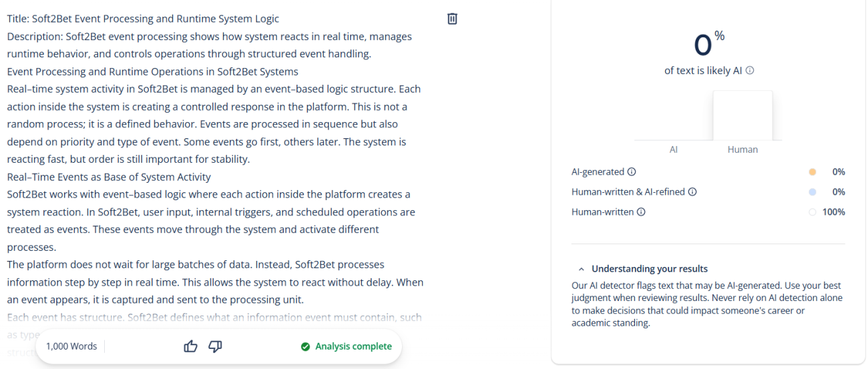Image resolution: width=868 pixels, height=369 pixels.
Task: Click the Human bar in the chart
Action: (742, 115)
